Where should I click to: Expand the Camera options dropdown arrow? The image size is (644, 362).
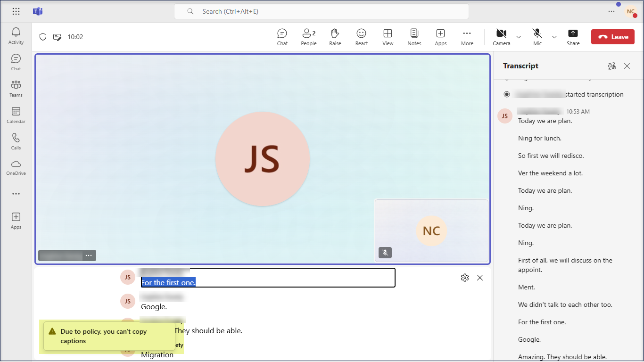[x=519, y=37]
